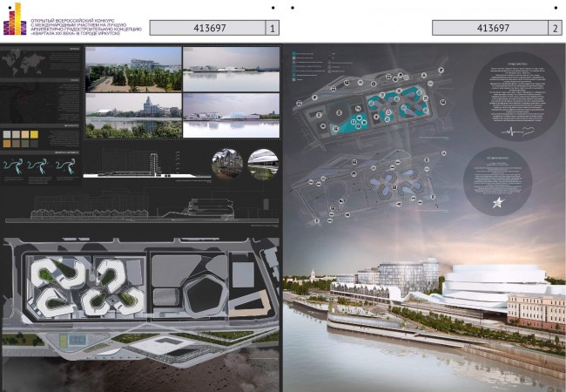
Task: Open the tall tower riverside photo
Action: [133, 116]
